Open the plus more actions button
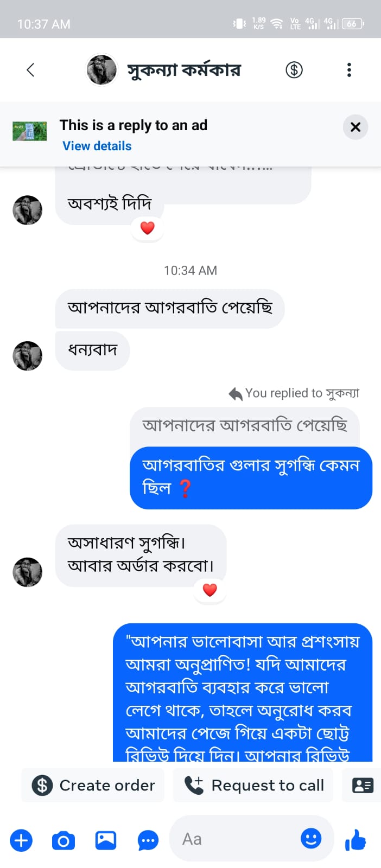 coord(21,840)
